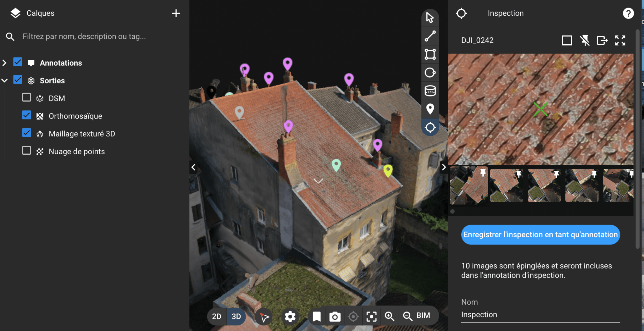644x331 pixels.
Task: Select the Orthomosaïque layer label
Action: click(75, 116)
